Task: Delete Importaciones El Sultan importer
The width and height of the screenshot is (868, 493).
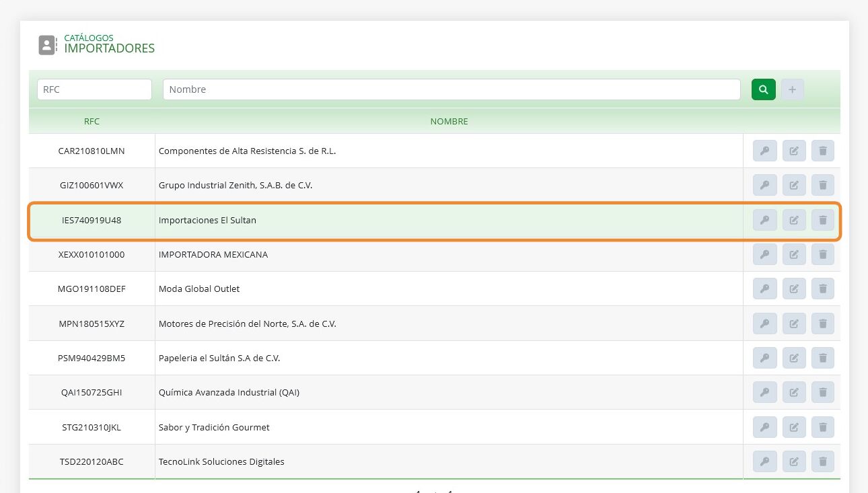Action: click(823, 220)
